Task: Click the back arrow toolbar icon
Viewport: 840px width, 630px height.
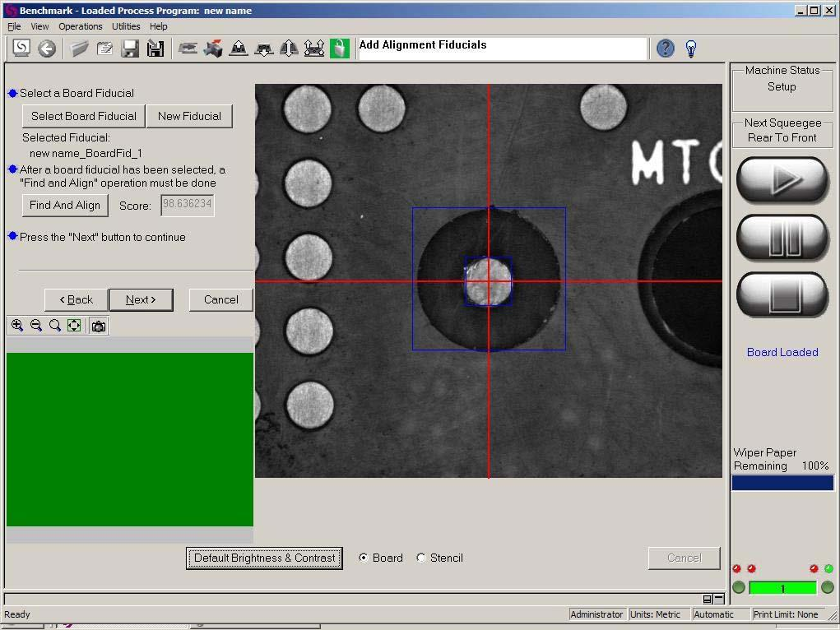Action: click(47, 49)
